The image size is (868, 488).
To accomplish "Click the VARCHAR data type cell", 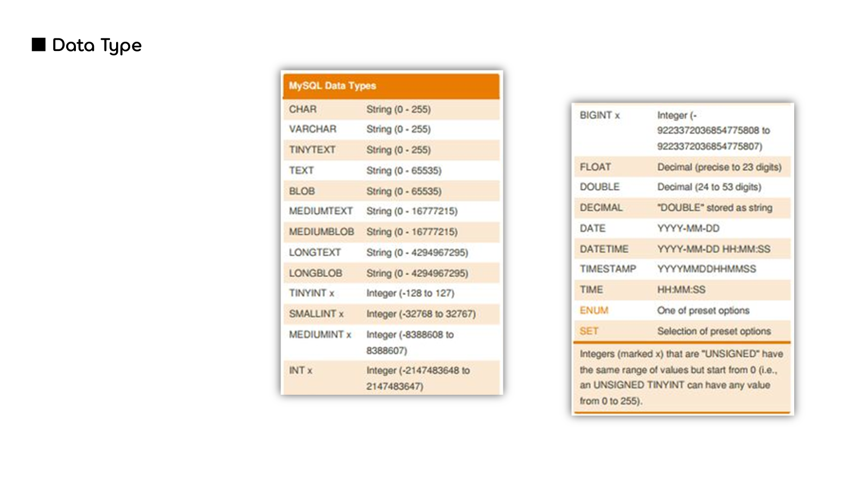I will click(312, 129).
